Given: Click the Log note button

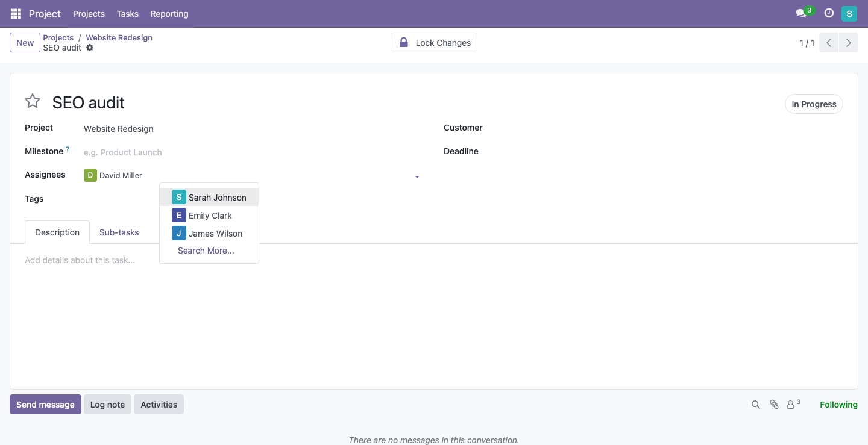Looking at the screenshot, I should [107, 405].
